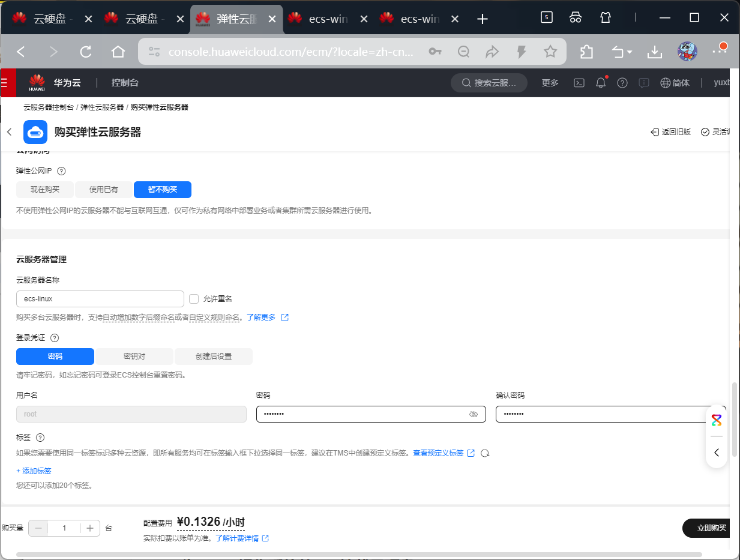Image resolution: width=740 pixels, height=560 pixels.
Task: Click the back chevron beside 购买弹性云服务器 title
Action: [x=9, y=131]
